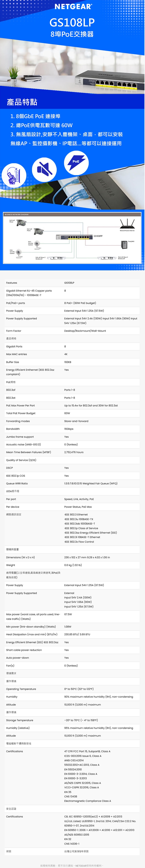145x868 pixels.
Task: Click the 網路通訊協定 protocols row label
Action: pyautogui.click(x=14, y=514)
